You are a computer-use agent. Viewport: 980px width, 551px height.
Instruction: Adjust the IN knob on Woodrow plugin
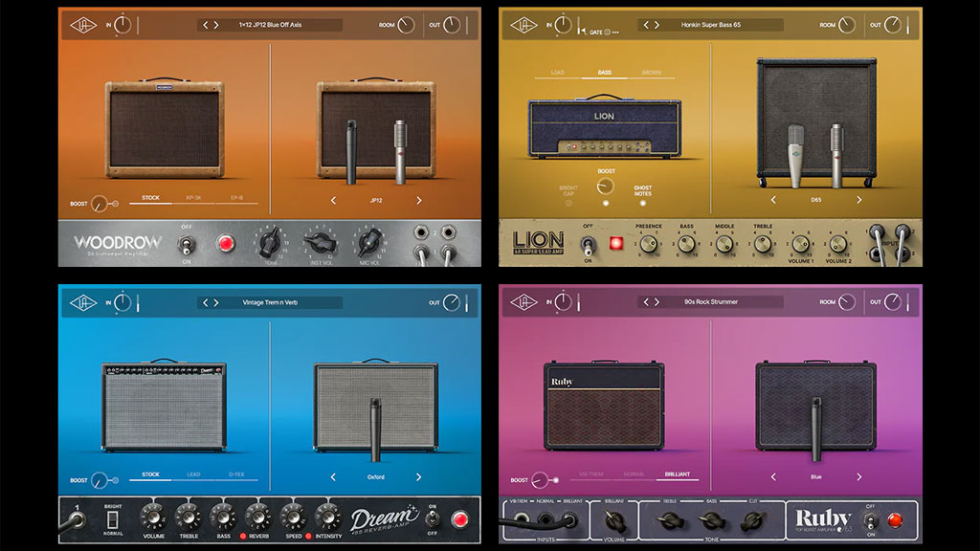(x=122, y=25)
